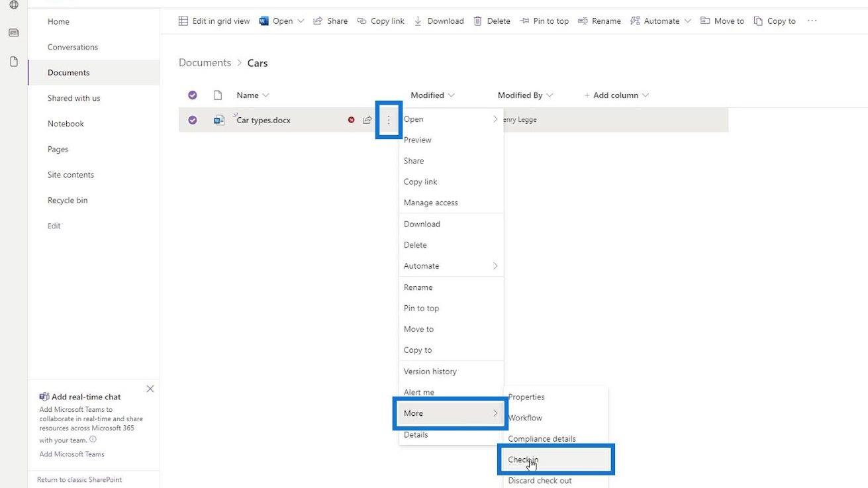This screenshot has height=488, width=868.
Task: Select Manage access in the context menu
Action: pos(451,203)
